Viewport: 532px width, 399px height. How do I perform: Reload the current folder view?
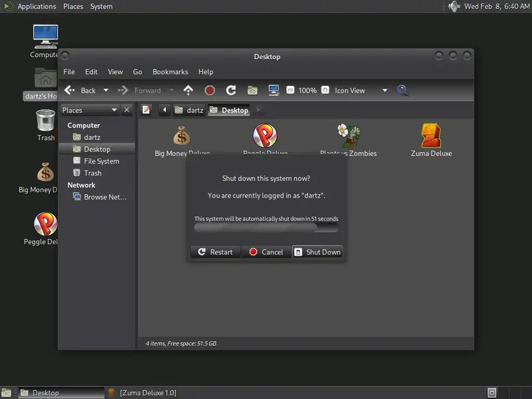click(231, 90)
